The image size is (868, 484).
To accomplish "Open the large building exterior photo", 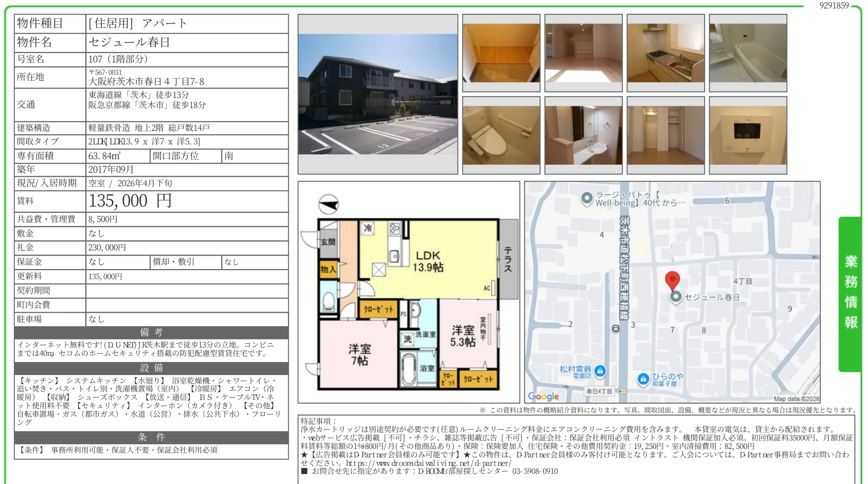I will click(x=377, y=94).
